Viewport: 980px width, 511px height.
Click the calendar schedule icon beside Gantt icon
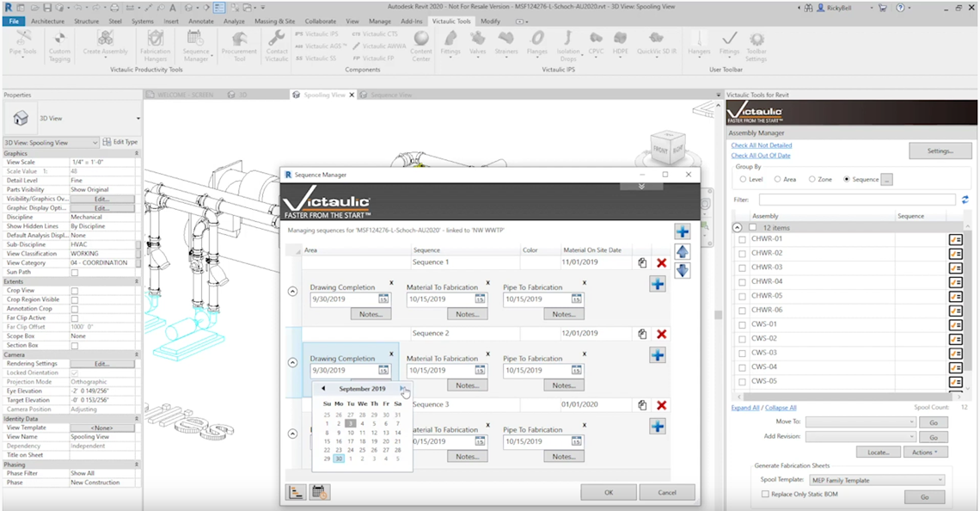click(x=320, y=492)
